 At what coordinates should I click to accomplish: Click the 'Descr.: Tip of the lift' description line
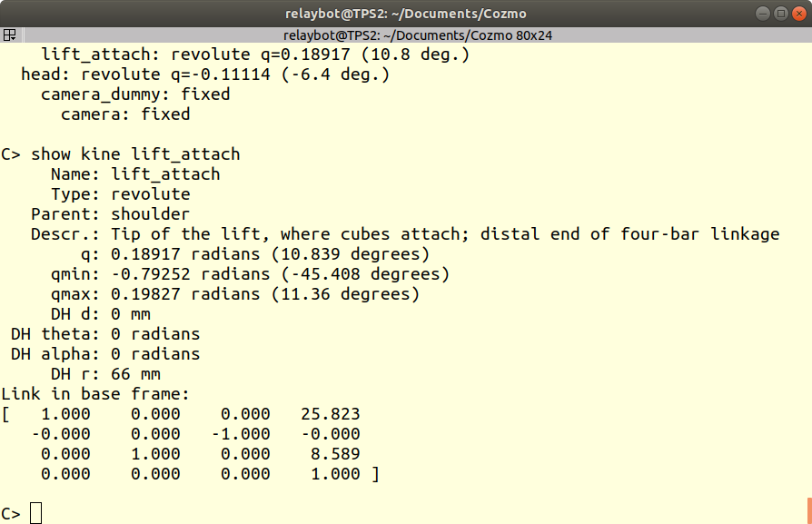(405, 234)
